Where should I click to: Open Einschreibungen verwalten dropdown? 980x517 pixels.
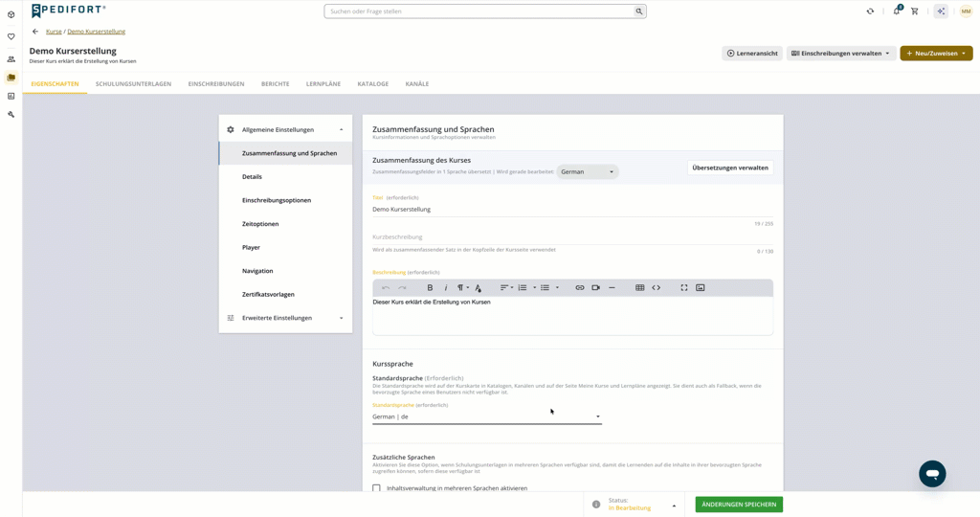(840, 54)
